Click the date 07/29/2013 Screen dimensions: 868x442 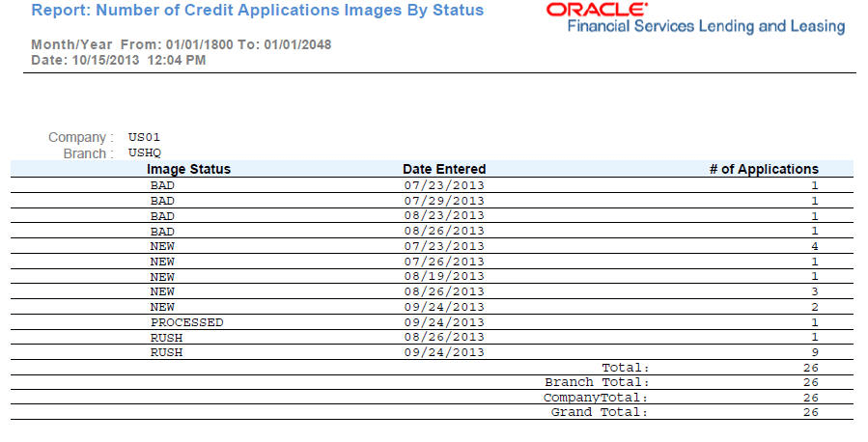[x=444, y=201]
